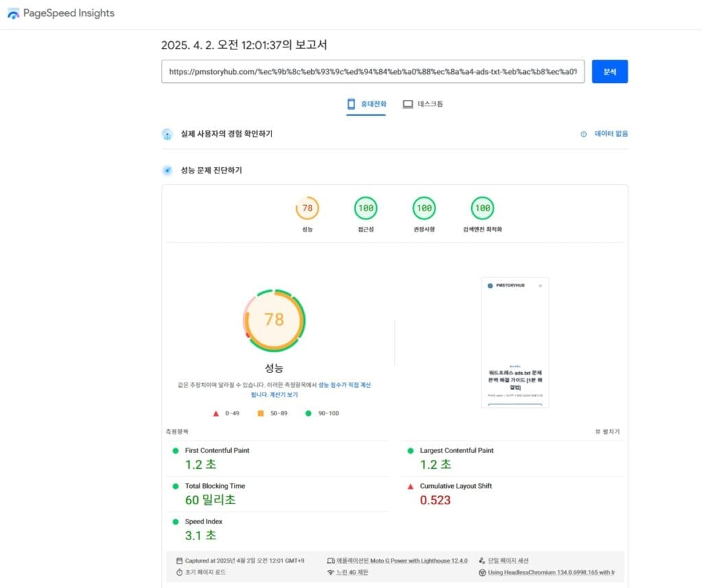Viewport: 702px width, 588px height.
Task: Select the Largest Contentful Paint metric
Action: [x=456, y=450]
